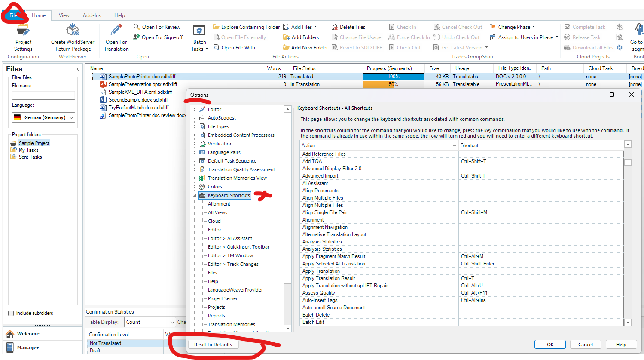Image resolution: width=644 pixels, height=360 pixels.
Task: Click Delete Files in ribbon
Action: click(348, 27)
